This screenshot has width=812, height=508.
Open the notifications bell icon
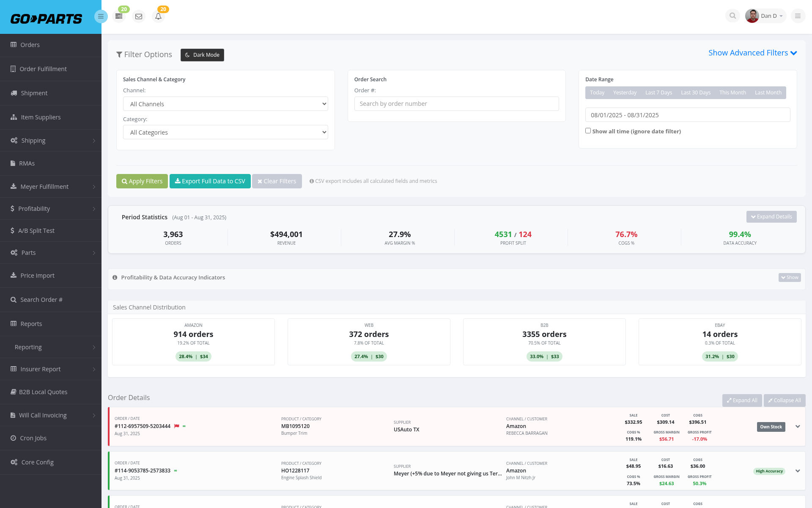(x=158, y=16)
